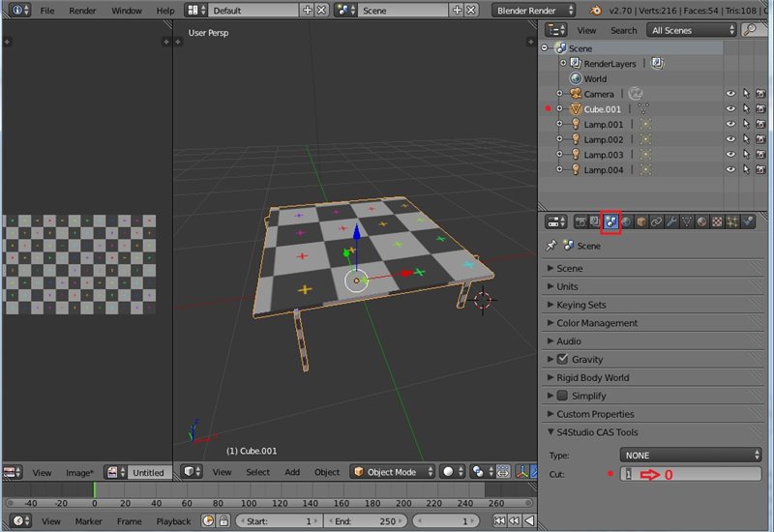Open the Add menu in 3D viewport header
The image size is (774, 532).
[291, 472]
